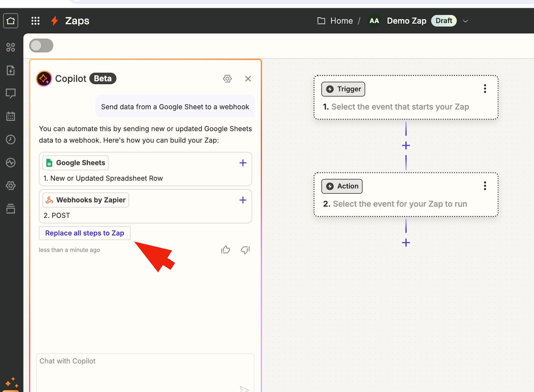Select 'Select the event that starts your Zap'
Screen dimensions: 534x392
tap(400, 107)
